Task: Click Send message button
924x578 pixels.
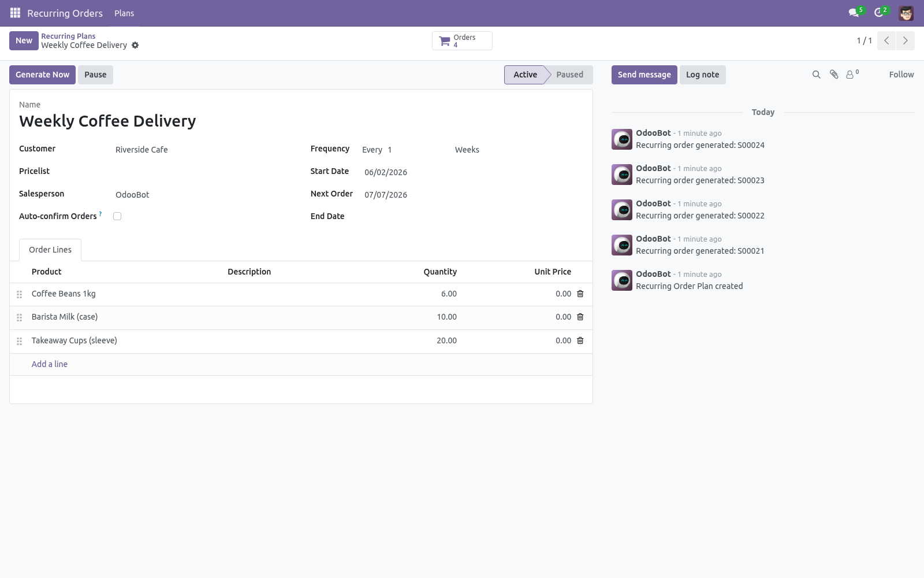Action: coord(644,75)
